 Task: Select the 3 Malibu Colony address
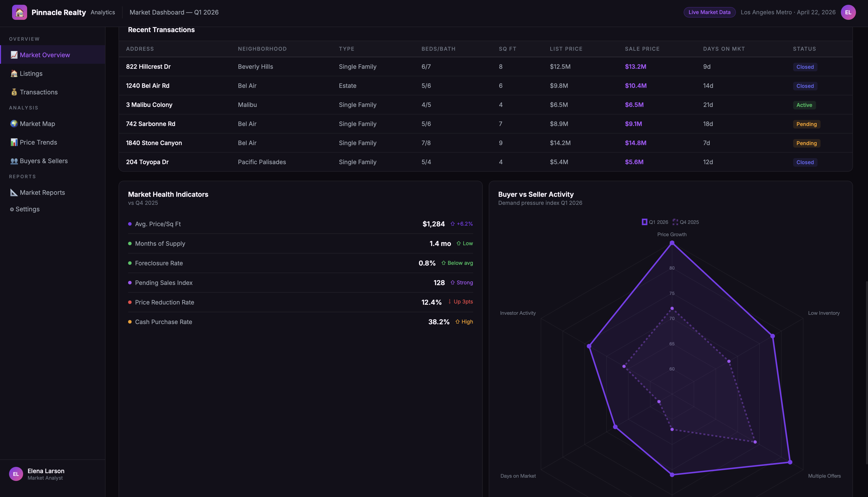pyautogui.click(x=149, y=105)
